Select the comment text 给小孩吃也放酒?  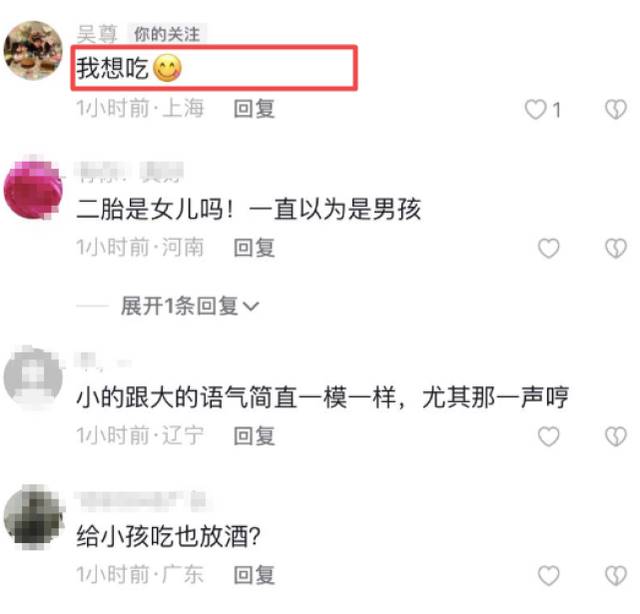[168, 536]
